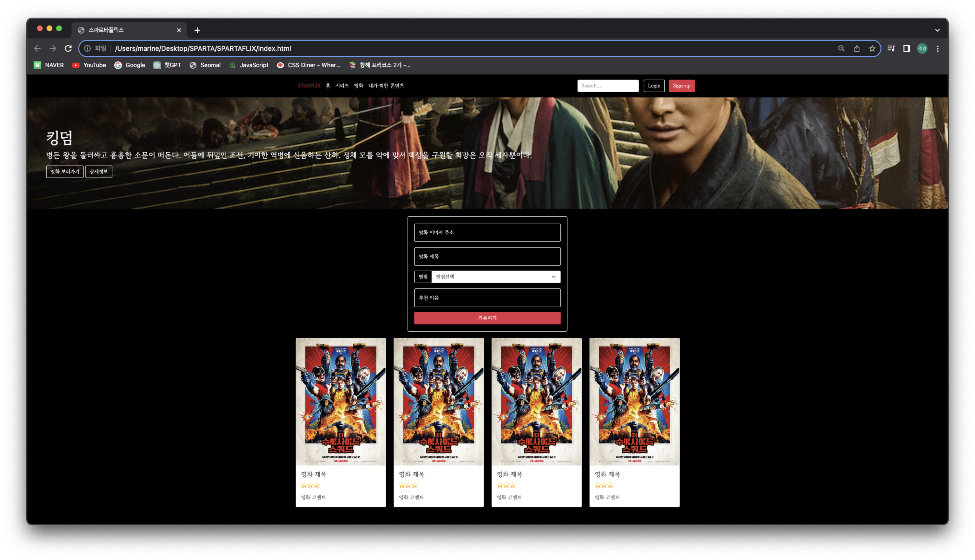Click the zoom magnifier icon in address bar
975x560 pixels.
point(841,48)
